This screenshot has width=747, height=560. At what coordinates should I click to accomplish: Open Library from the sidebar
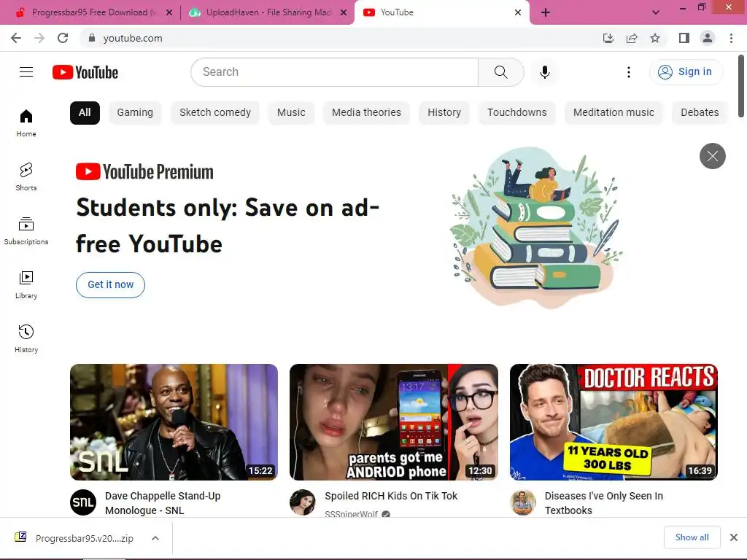click(x=26, y=285)
